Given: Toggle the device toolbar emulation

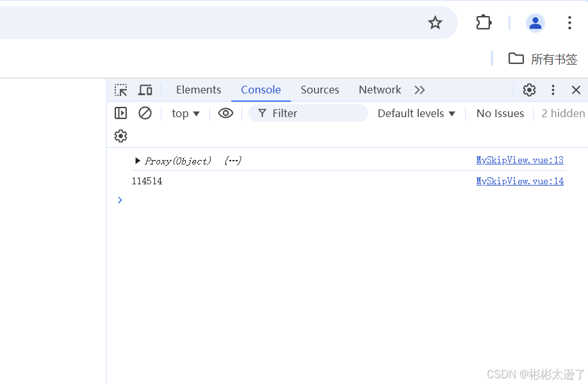Looking at the screenshot, I should point(145,90).
